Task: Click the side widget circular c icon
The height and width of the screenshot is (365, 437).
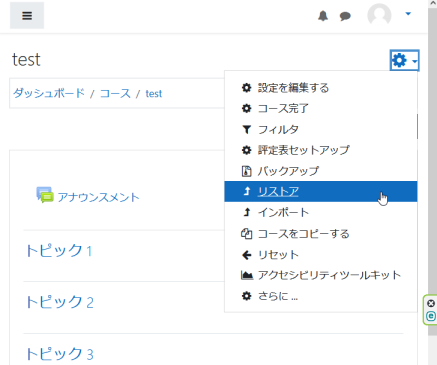Action: [x=431, y=316]
